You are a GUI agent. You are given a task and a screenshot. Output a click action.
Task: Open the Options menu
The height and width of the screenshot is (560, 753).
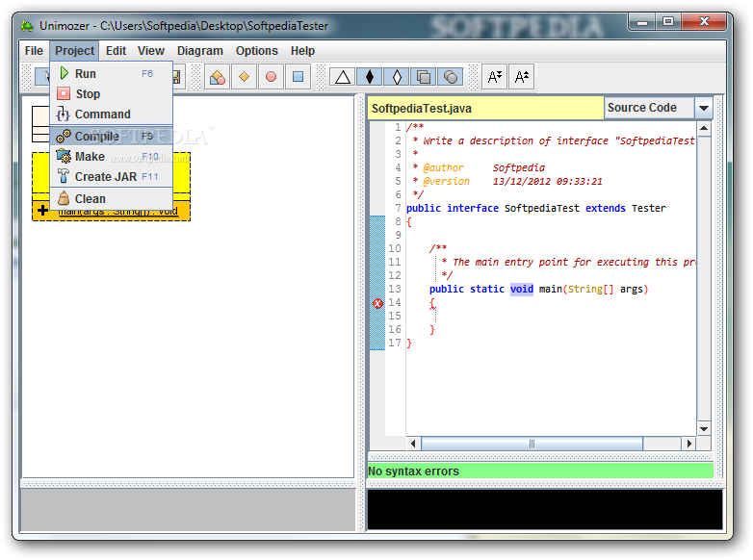(x=256, y=51)
